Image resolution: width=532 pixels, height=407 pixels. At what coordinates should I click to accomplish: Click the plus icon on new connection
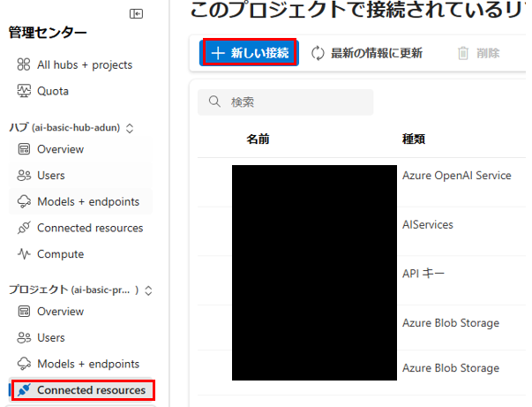pyautogui.click(x=218, y=53)
